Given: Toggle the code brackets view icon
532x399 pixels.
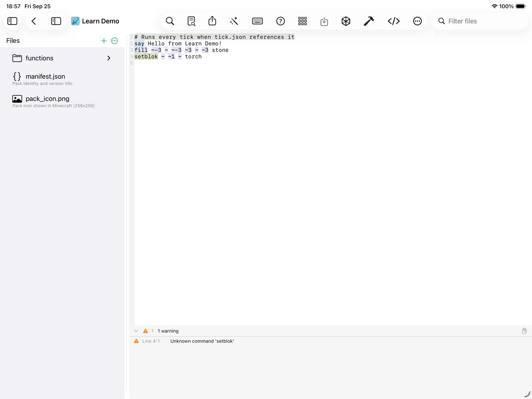Looking at the screenshot, I should tap(394, 21).
